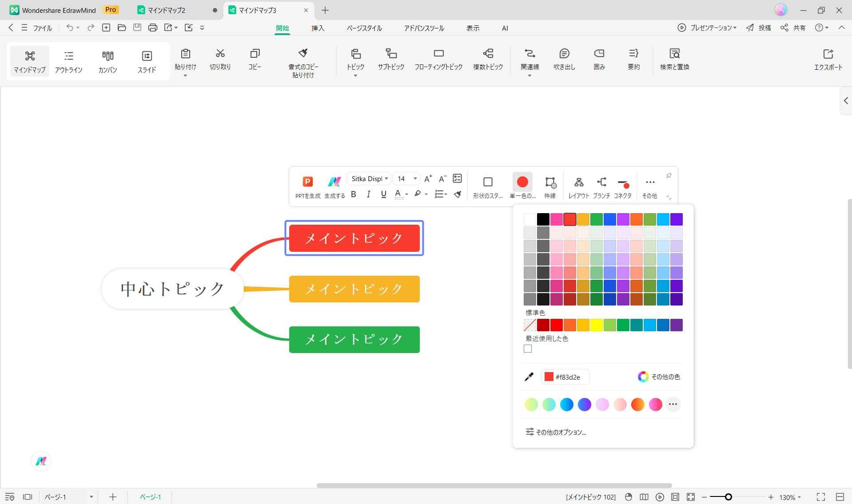Switch to Mind Map view mode
The height and width of the screenshot is (504, 852).
[30, 61]
